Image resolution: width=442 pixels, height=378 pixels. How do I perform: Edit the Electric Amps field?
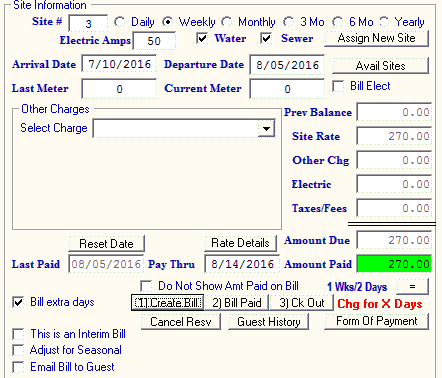(x=154, y=41)
